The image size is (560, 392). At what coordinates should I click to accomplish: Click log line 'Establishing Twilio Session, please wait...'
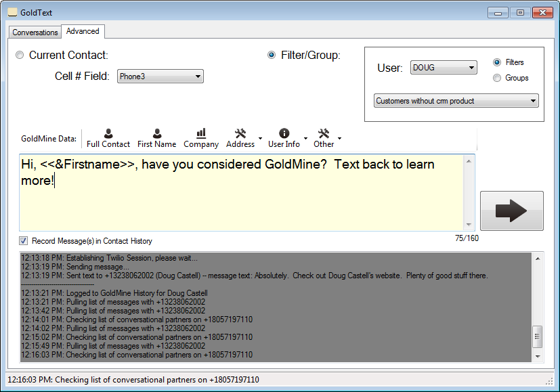pyautogui.click(x=109, y=258)
